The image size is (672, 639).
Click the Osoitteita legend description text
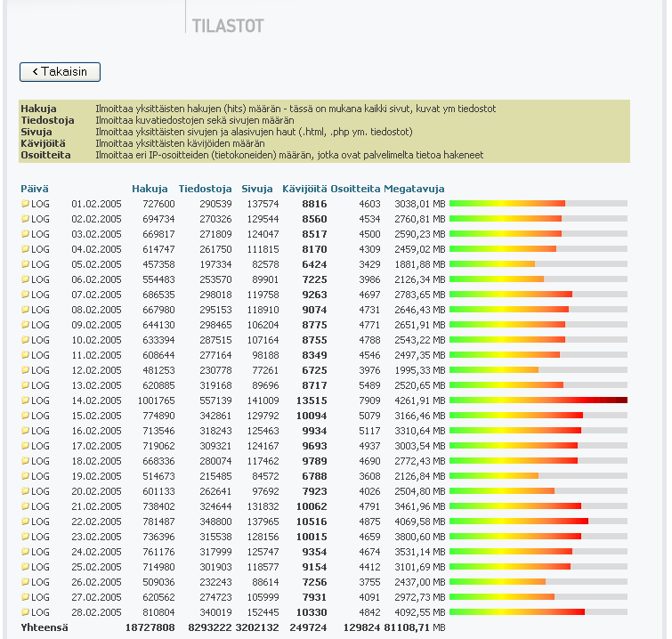point(289,155)
